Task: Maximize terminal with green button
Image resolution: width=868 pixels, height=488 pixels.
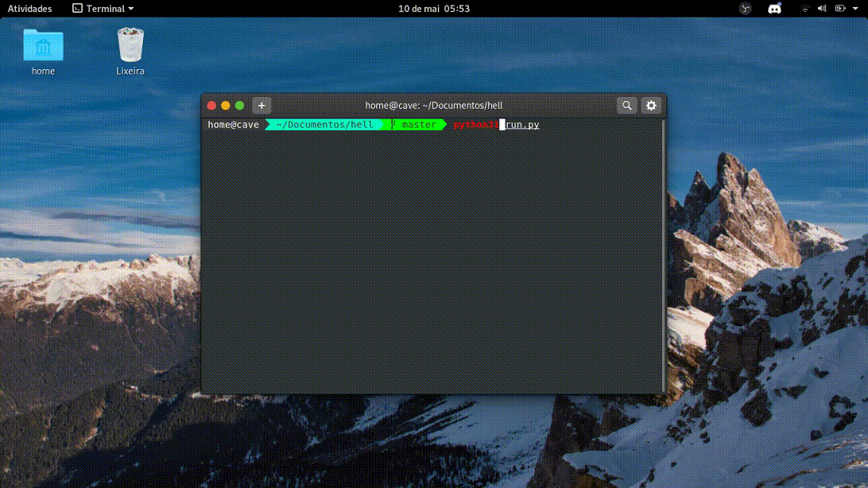Action: 240,105
